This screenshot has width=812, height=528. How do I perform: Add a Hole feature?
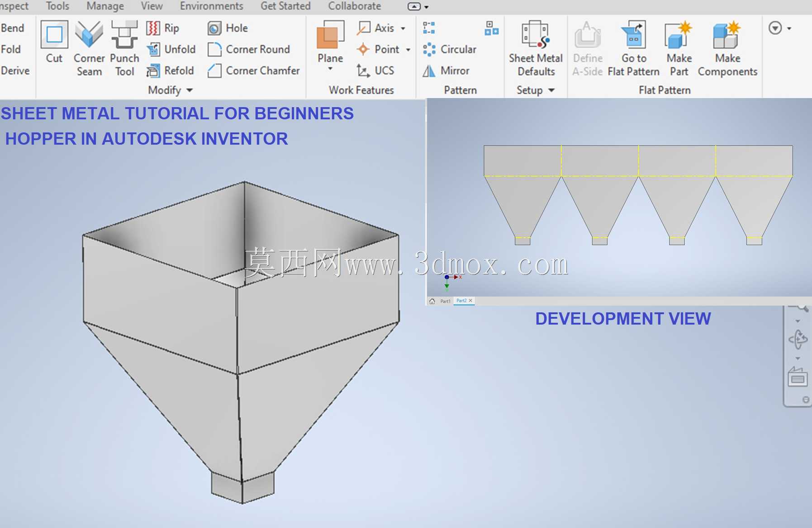228,28
